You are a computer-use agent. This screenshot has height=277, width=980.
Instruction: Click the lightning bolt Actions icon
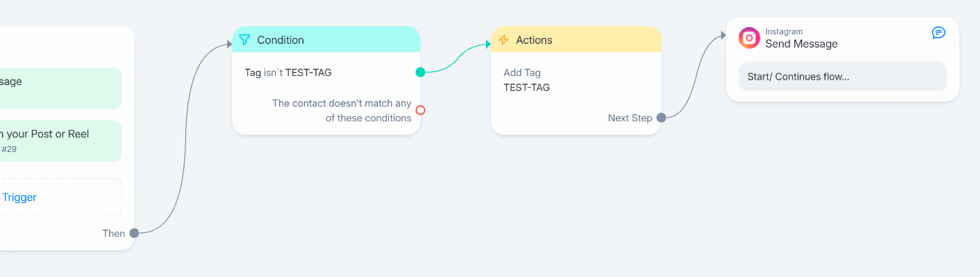tap(503, 40)
